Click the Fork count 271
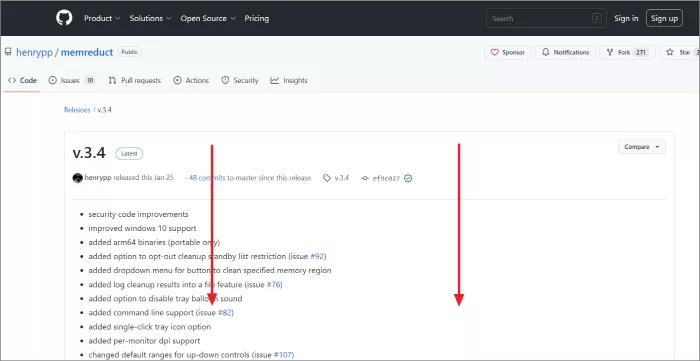Screen dimensions: 700x361 point(641,53)
